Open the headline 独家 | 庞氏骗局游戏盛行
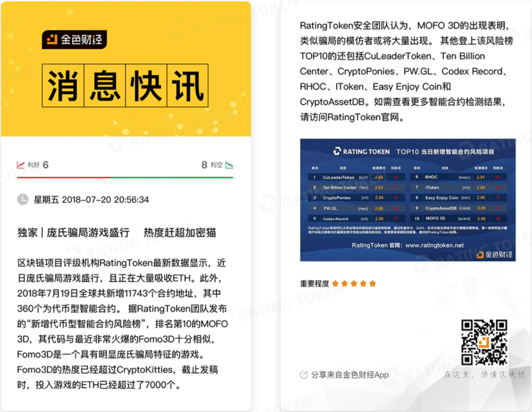Viewport: 532px width, 412px height. pyautogui.click(x=73, y=233)
